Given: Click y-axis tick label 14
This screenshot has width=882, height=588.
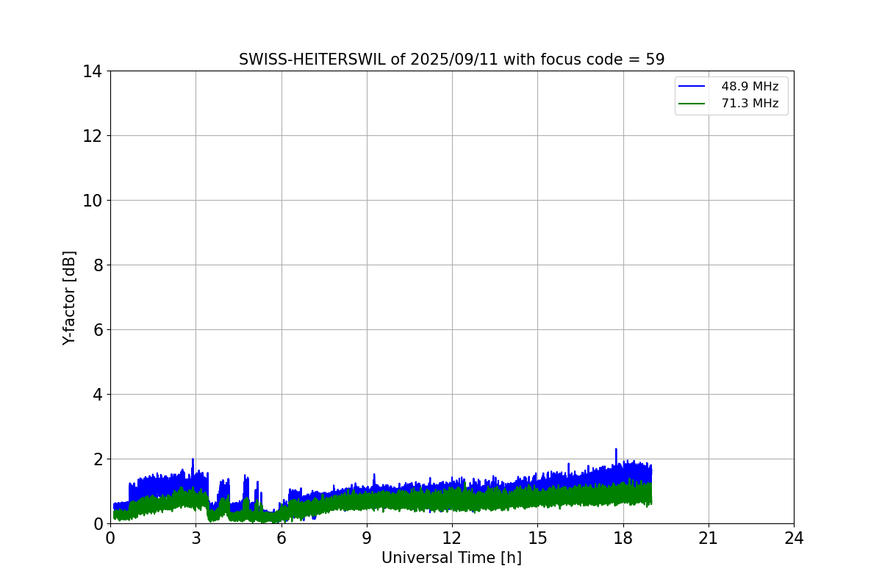Looking at the screenshot, I should click(x=93, y=71).
